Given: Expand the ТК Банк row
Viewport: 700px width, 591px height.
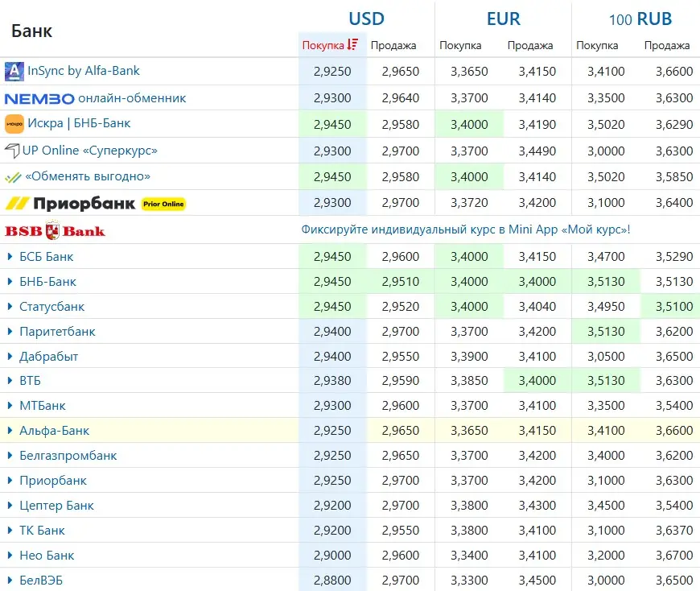Looking at the screenshot, I should coord(10,531).
